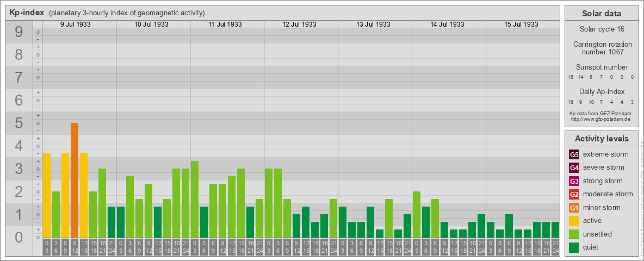Click the G4 severe storm legend icon

574,167
